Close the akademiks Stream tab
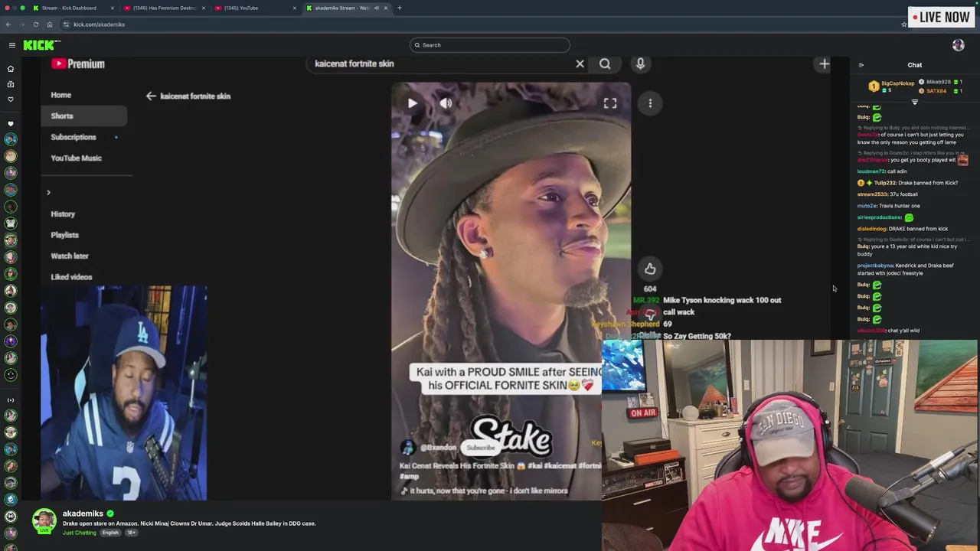The image size is (980, 551). (x=386, y=8)
